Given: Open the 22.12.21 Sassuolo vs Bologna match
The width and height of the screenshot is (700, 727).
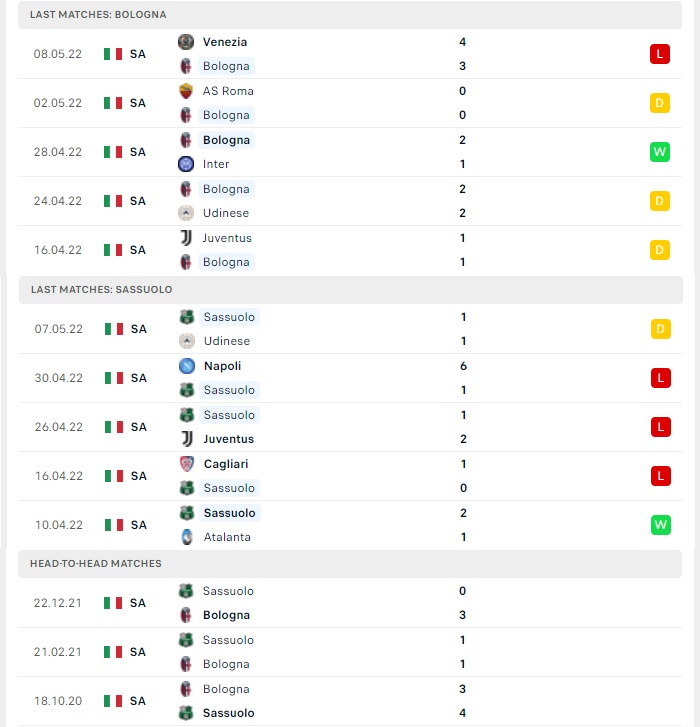Looking at the screenshot, I should click(350, 603).
